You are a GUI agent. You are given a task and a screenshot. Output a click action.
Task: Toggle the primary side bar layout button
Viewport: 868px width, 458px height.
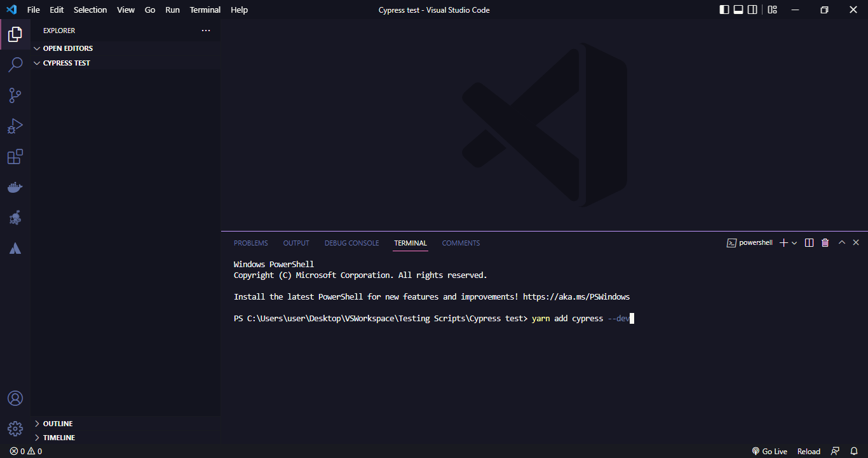point(724,10)
